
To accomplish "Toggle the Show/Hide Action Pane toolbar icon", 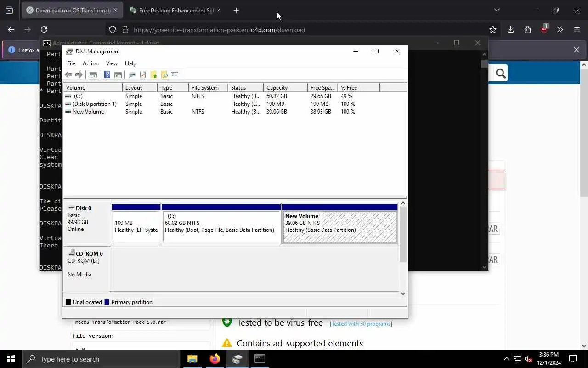I will (x=118, y=75).
